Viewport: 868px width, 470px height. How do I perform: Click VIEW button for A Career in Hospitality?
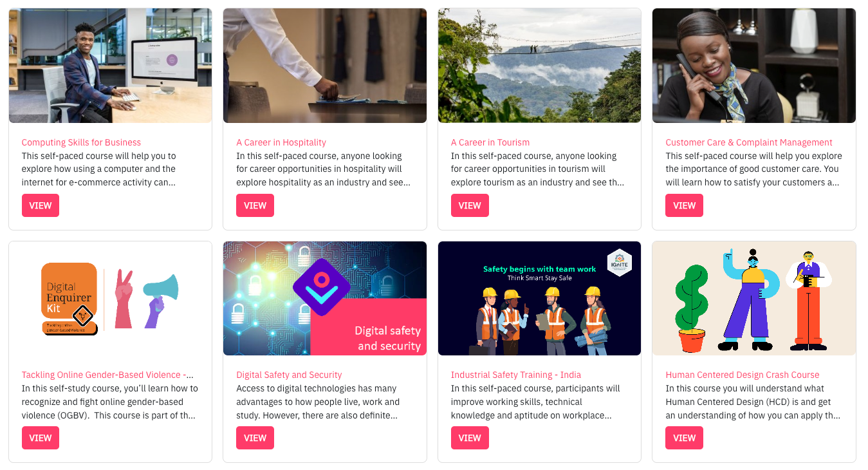(255, 205)
